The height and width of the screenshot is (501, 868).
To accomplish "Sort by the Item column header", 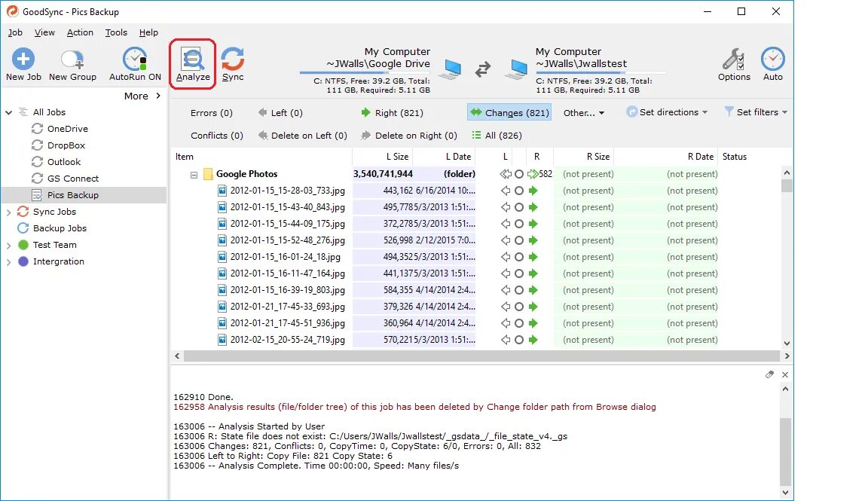I will tap(185, 157).
